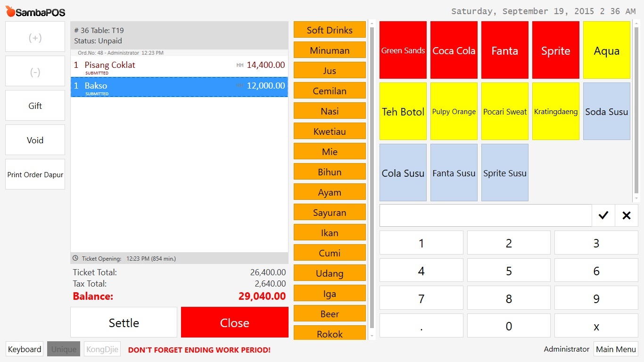Open the Kwetiau category
The image size is (644, 362).
point(330,131)
